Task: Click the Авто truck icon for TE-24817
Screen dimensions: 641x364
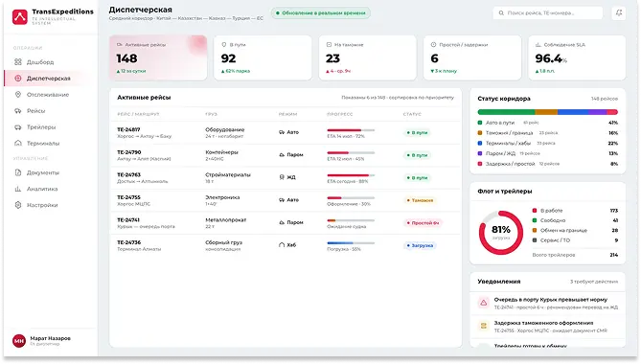Action: pos(282,132)
